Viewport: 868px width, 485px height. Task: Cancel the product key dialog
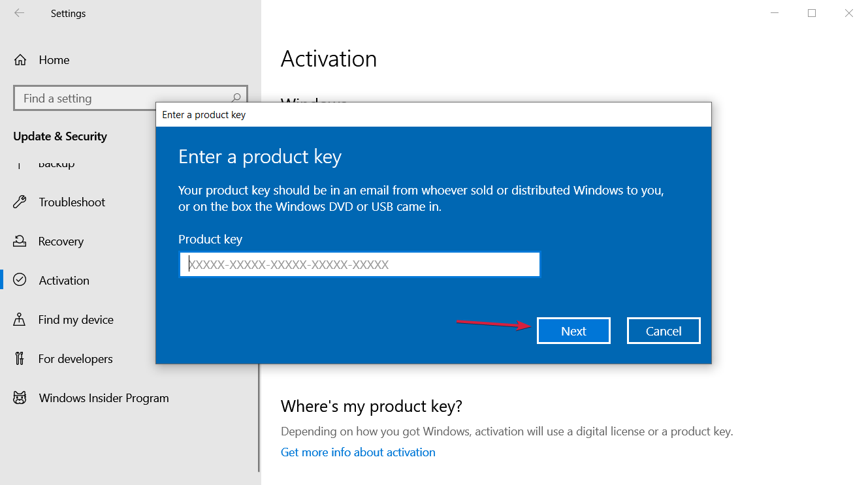663,330
